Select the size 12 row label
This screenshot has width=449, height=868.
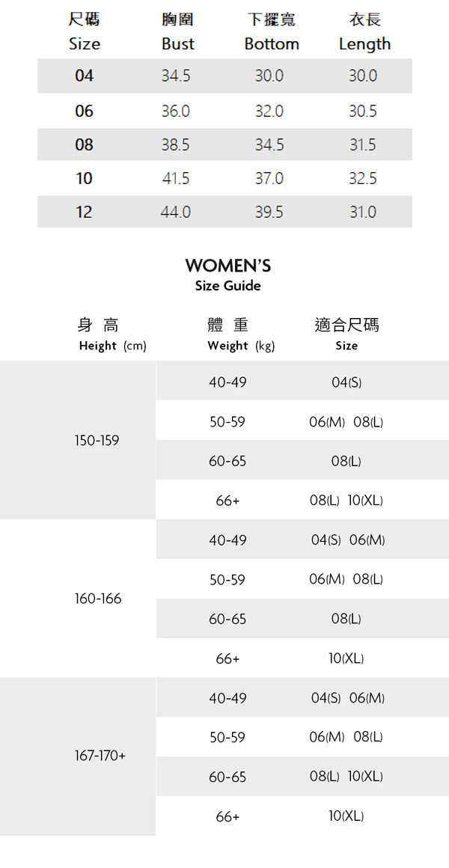pos(84,212)
